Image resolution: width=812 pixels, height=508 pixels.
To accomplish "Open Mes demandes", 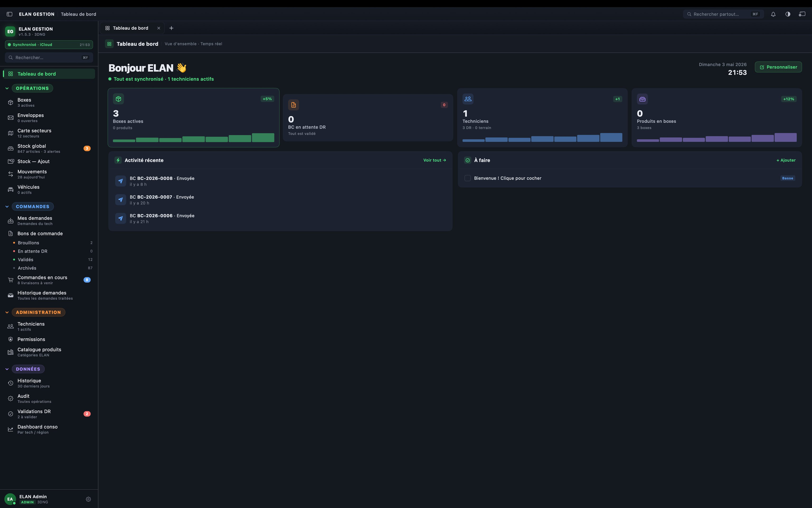I will (x=49, y=221).
